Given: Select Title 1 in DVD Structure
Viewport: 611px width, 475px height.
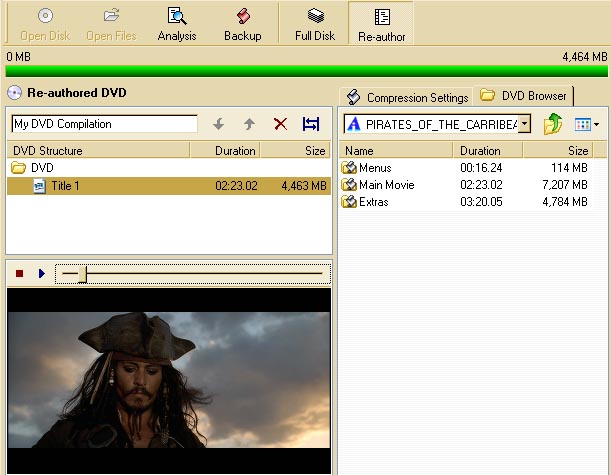Looking at the screenshot, I should pyautogui.click(x=169, y=186).
